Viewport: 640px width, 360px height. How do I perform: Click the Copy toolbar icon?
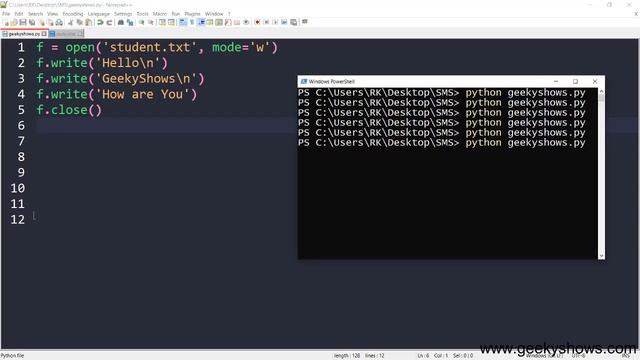pos(80,22)
